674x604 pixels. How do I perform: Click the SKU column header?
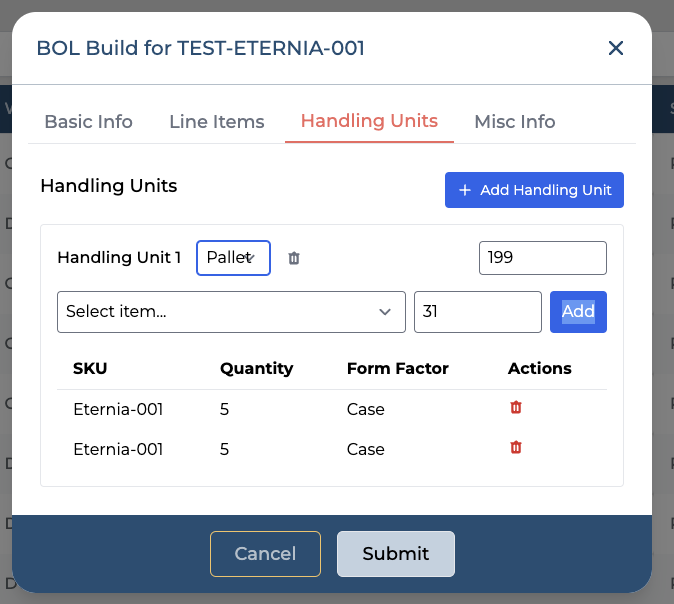point(90,368)
